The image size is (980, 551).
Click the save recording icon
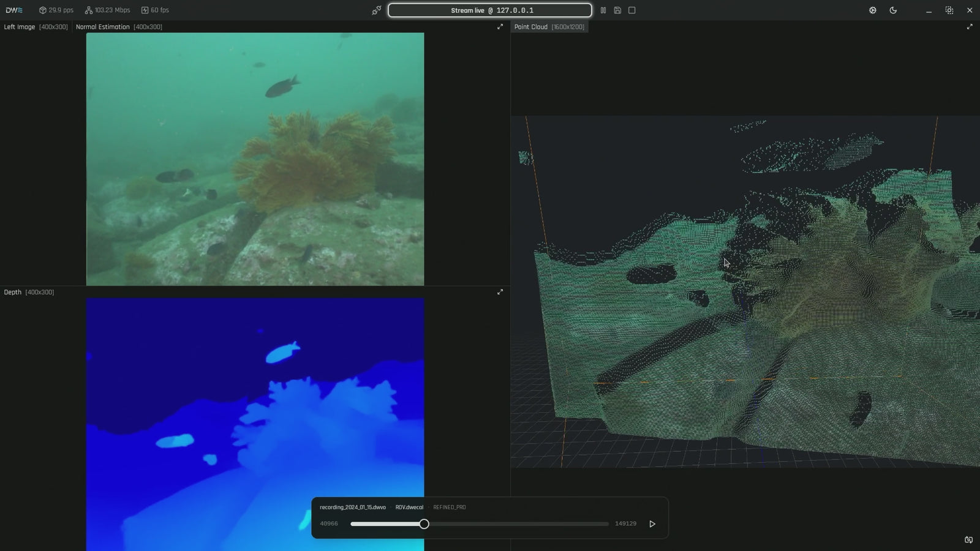pyautogui.click(x=617, y=10)
